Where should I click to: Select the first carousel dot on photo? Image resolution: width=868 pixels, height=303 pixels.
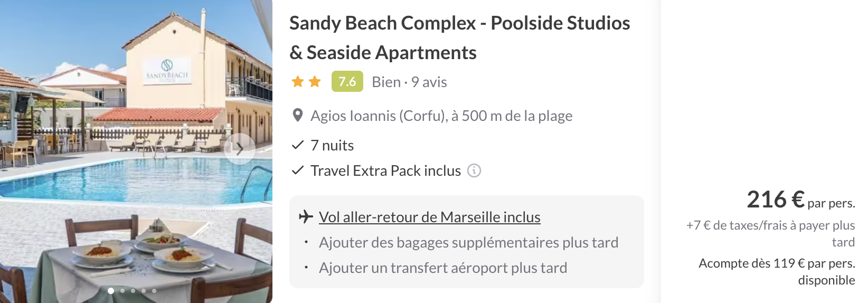click(111, 291)
